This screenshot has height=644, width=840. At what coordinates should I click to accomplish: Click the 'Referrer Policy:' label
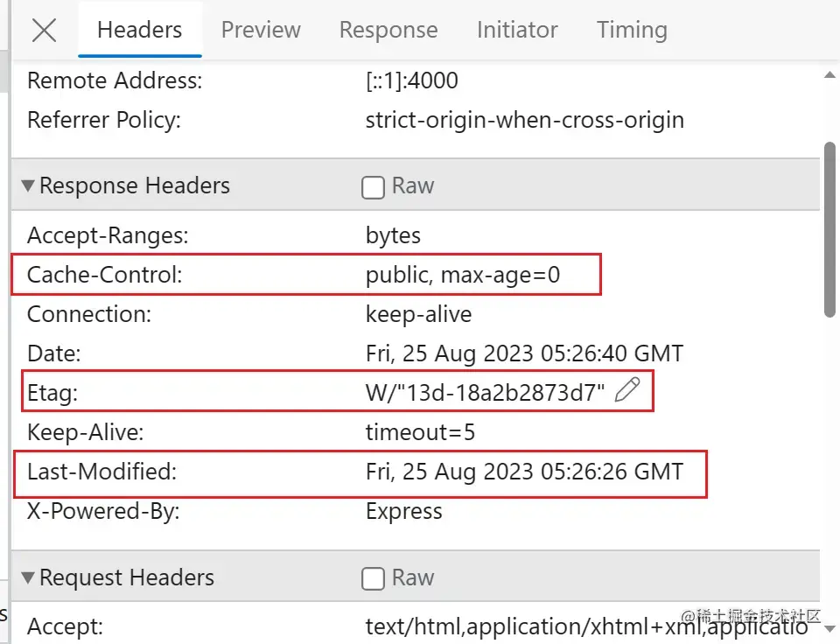click(104, 120)
